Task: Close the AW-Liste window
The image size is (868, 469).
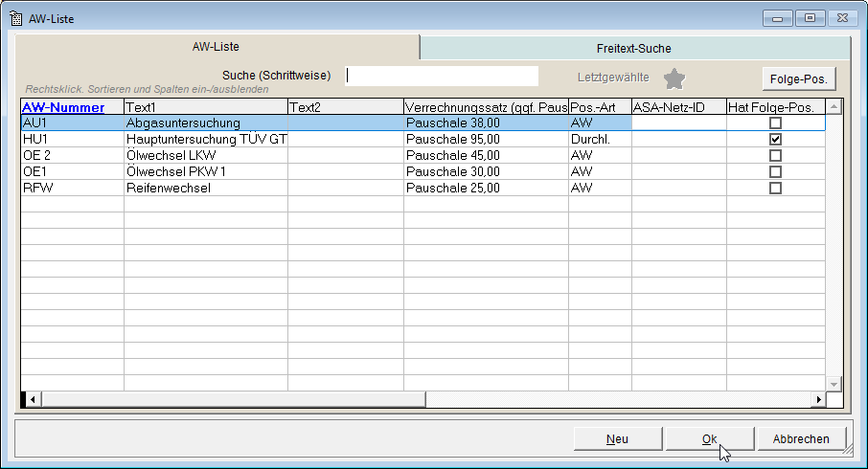Action: tap(842, 18)
